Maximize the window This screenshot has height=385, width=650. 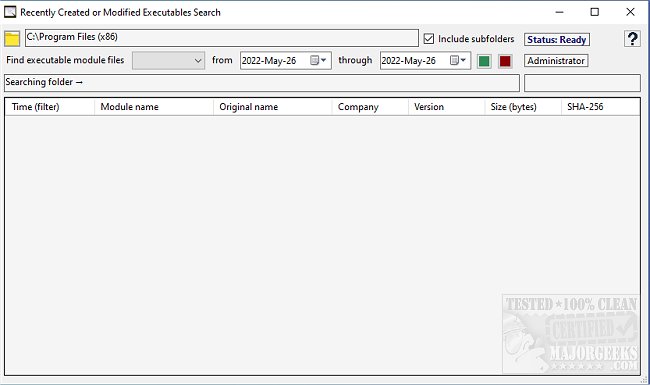tap(594, 12)
